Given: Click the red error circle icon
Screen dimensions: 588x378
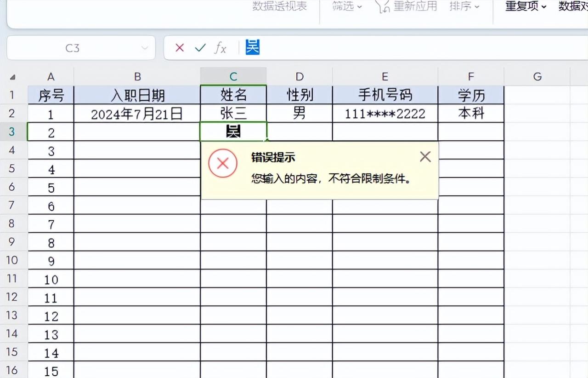Looking at the screenshot, I should point(223,163).
